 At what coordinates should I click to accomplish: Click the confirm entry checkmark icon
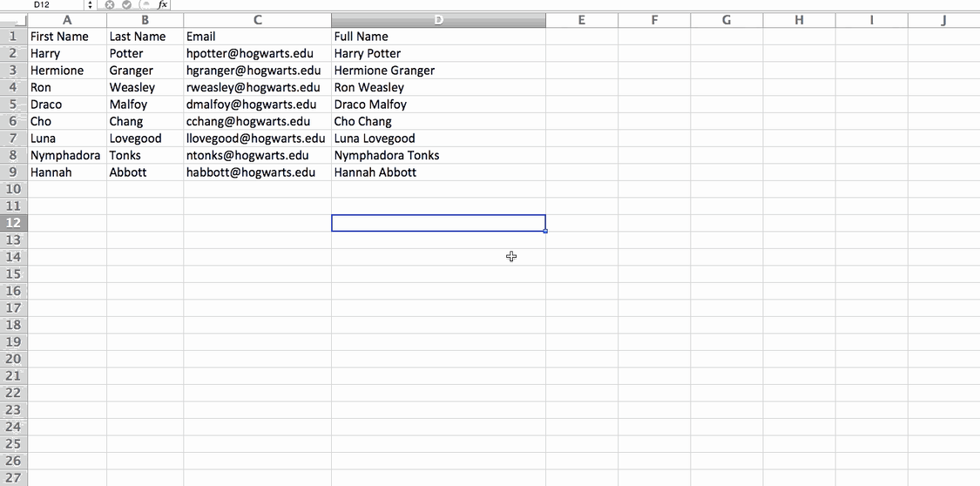pos(127,4)
